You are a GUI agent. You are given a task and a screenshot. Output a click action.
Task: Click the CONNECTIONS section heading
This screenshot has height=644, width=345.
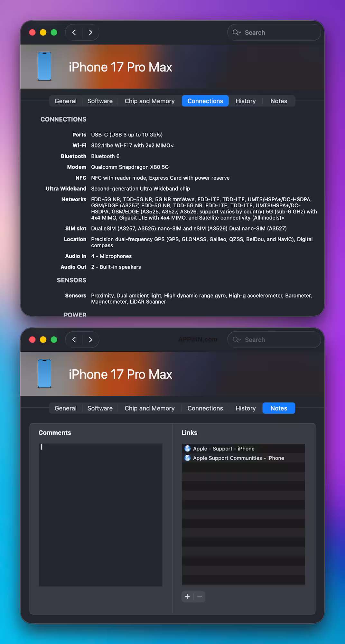point(63,119)
